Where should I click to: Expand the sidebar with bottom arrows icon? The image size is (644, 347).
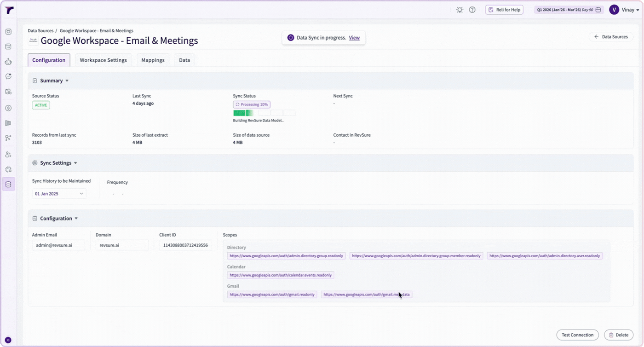pos(8,341)
